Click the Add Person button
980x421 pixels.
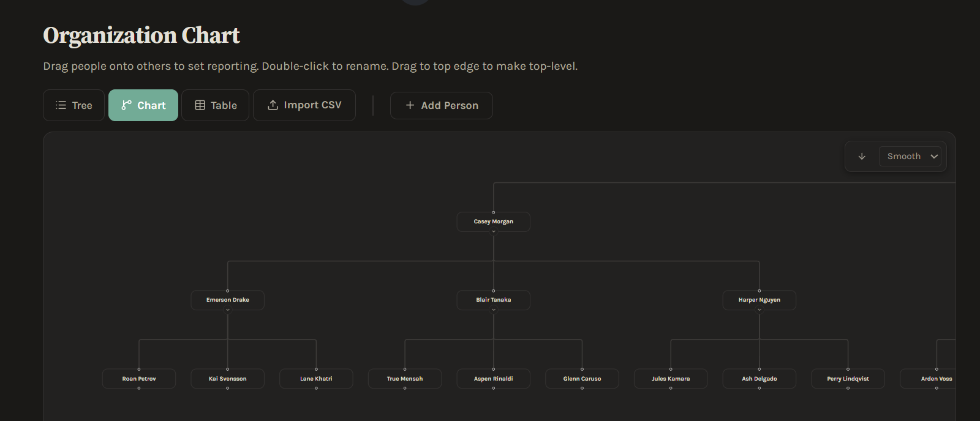(x=442, y=105)
